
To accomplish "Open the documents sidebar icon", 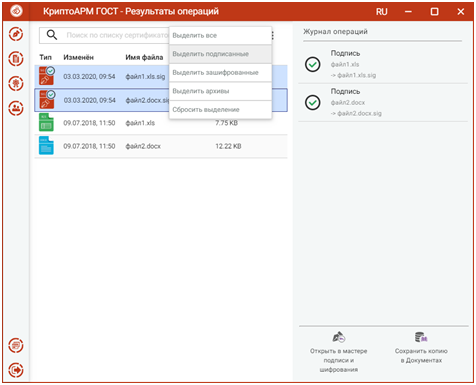I will pos(16,59).
